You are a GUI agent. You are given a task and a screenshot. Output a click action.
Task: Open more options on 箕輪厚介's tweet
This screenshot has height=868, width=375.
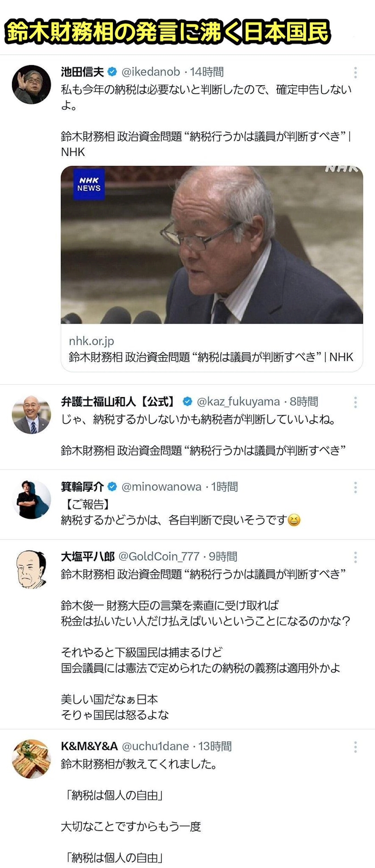point(355,487)
